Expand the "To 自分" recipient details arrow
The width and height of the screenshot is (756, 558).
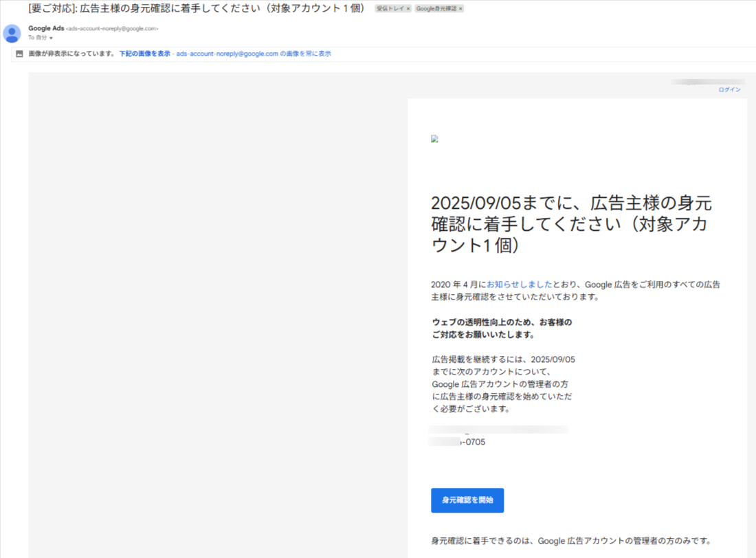pyautogui.click(x=51, y=38)
